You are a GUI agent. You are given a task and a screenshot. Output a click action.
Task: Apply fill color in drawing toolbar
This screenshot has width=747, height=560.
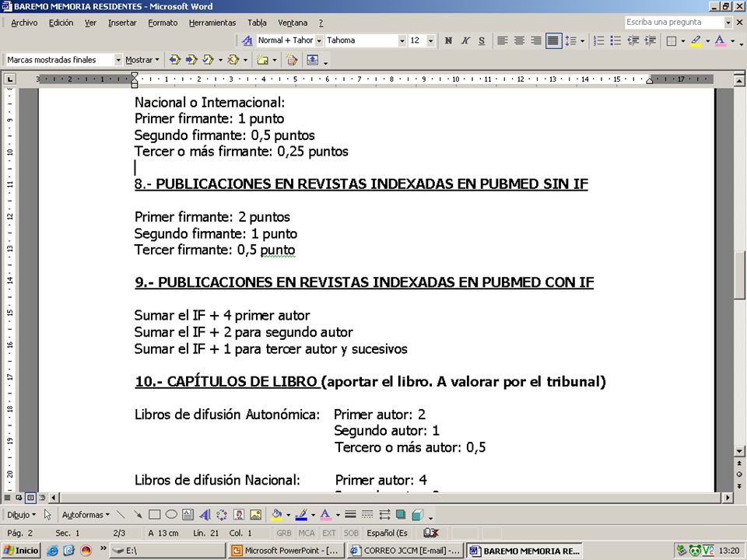pos(276,515)
